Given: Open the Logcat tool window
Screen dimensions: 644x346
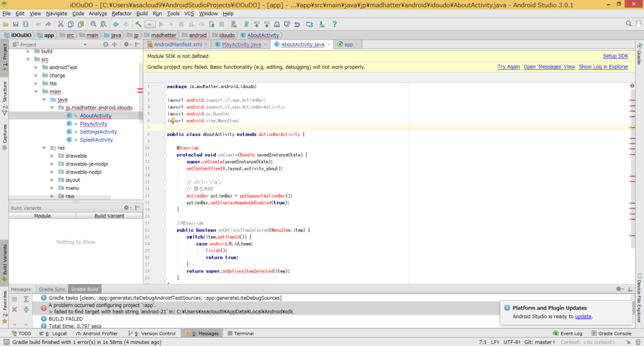Looking at the screenshot, I should click(53, 333).
